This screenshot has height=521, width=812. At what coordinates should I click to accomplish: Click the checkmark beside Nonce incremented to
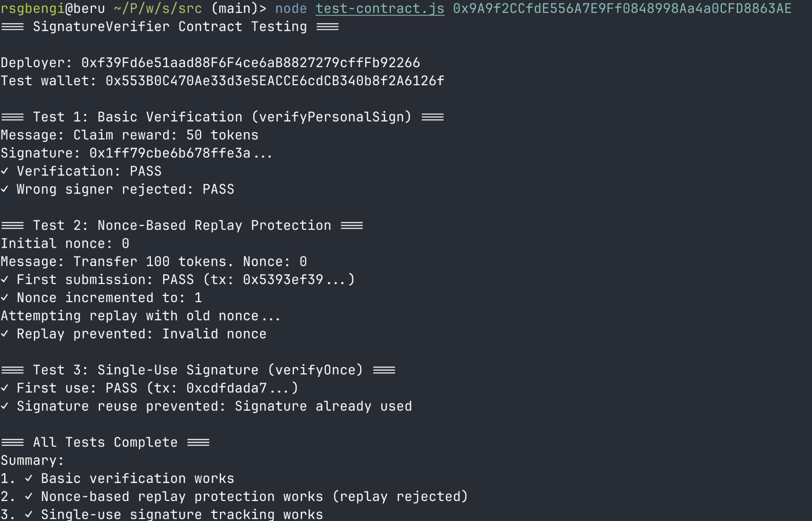5,298
